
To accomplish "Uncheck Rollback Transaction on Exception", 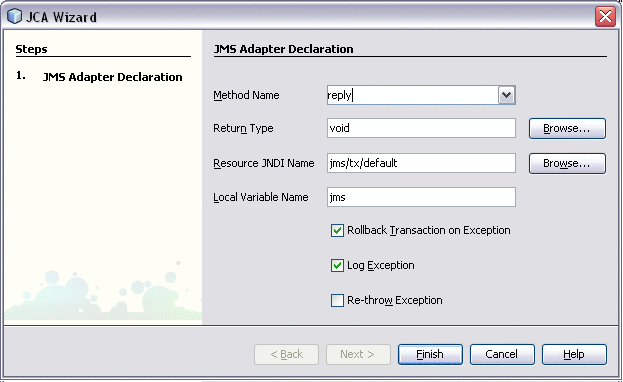I will [x=337, y=230].
